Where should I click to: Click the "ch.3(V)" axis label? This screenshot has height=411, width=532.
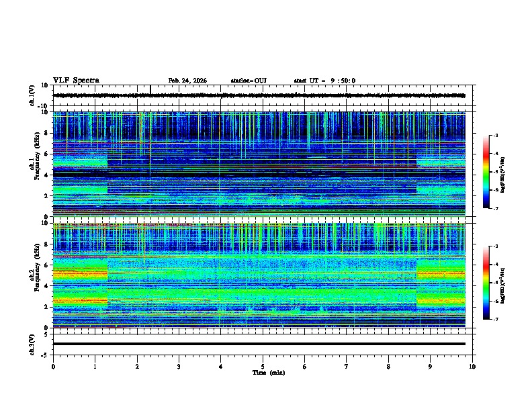click(32, 345)
